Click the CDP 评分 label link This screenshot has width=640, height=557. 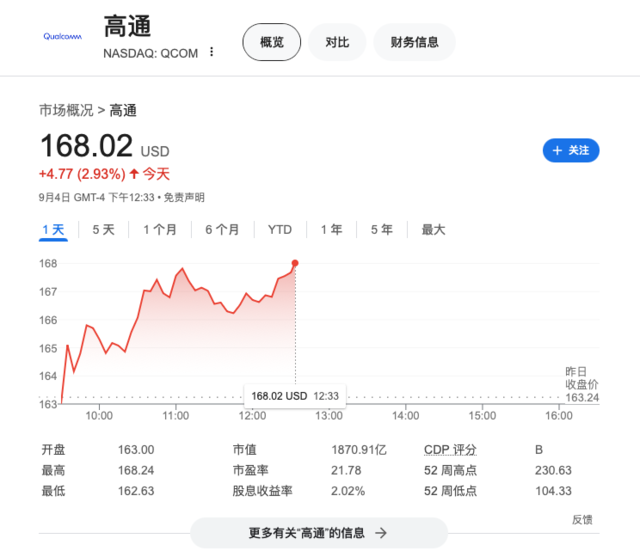pyautogui.click(x=450, y=450)
